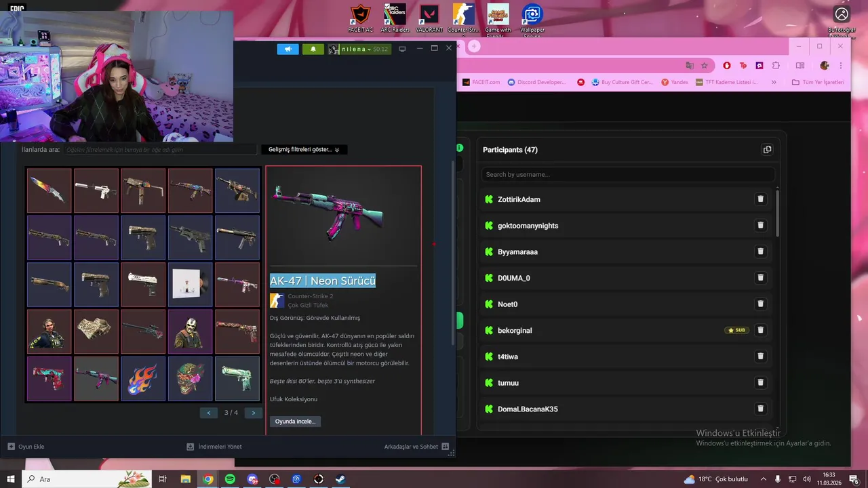Select the white M4 rifle inventory item

point(96,190)
